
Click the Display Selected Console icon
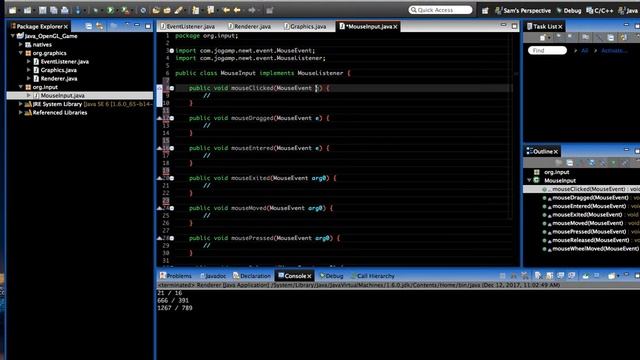click(x=596, y=276)
